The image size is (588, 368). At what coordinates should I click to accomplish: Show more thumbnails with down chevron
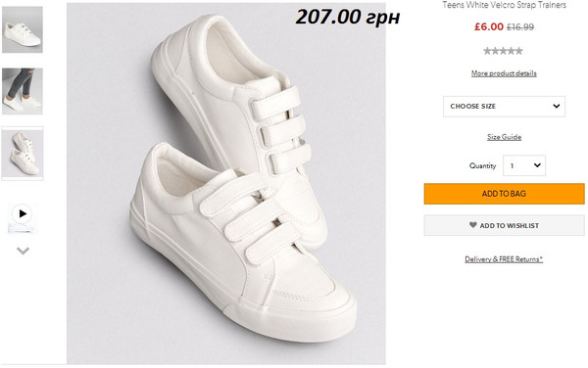click(23, 251)
